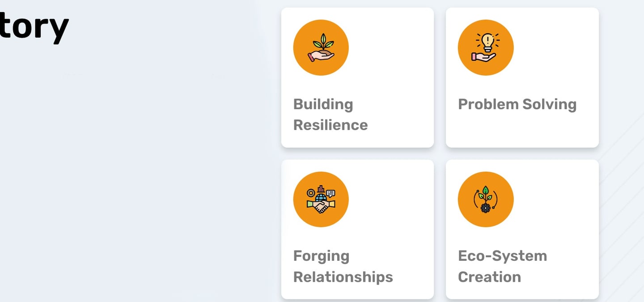644x302 pixels.
Task: Click the word "Building" in first card
Action: pos(323,104)
